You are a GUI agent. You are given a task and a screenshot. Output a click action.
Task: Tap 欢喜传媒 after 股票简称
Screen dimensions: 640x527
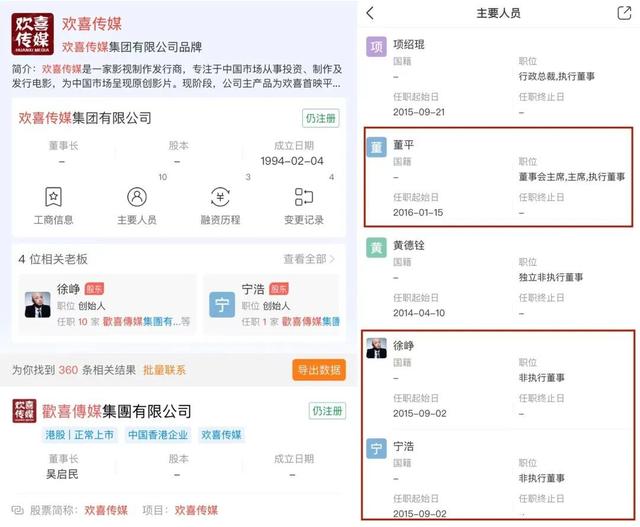click(106, 510)
